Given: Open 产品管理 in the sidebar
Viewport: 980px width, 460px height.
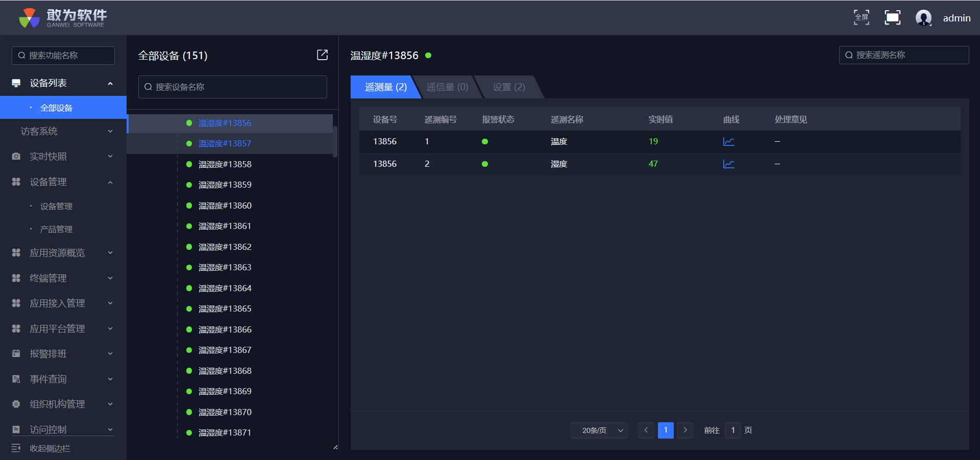Looking at the screenshot, I should tap(56, 229).
